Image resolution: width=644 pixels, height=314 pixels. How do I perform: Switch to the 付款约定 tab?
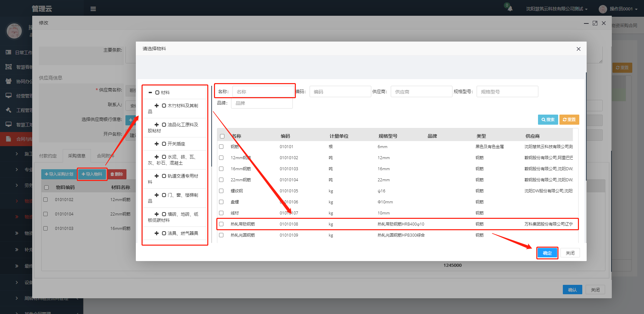(x=48, y=156)
